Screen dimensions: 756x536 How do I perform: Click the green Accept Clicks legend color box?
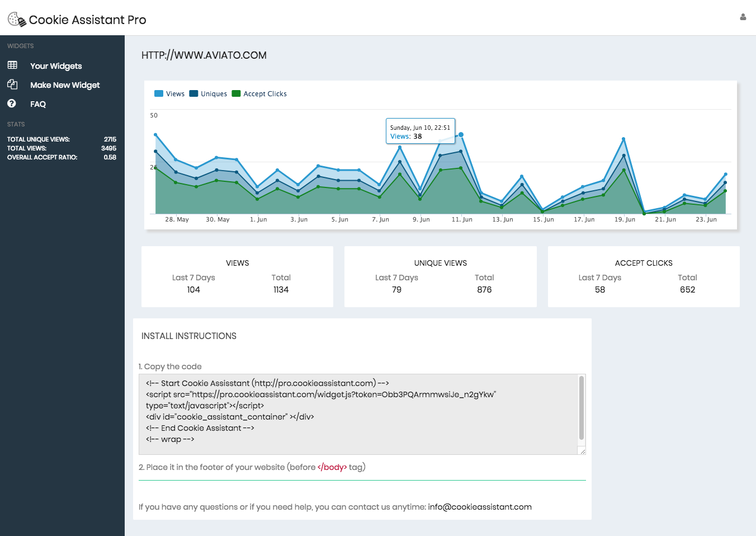point(236,93)
